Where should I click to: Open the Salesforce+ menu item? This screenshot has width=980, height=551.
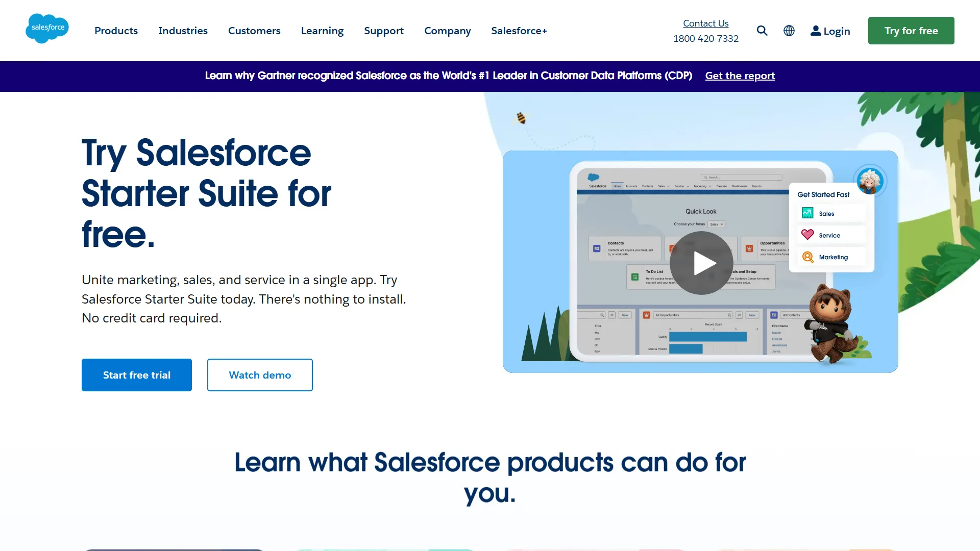(x=519, y=31)
